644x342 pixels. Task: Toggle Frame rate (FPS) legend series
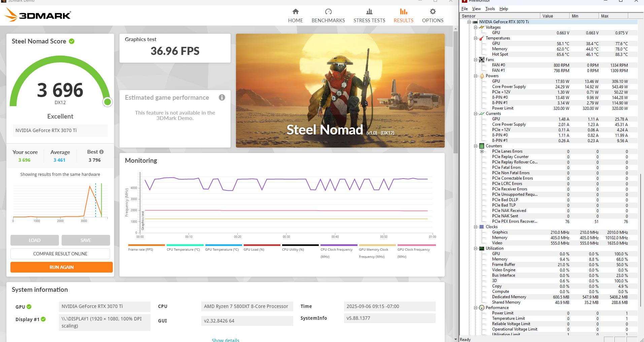click(x=146, y=248)
